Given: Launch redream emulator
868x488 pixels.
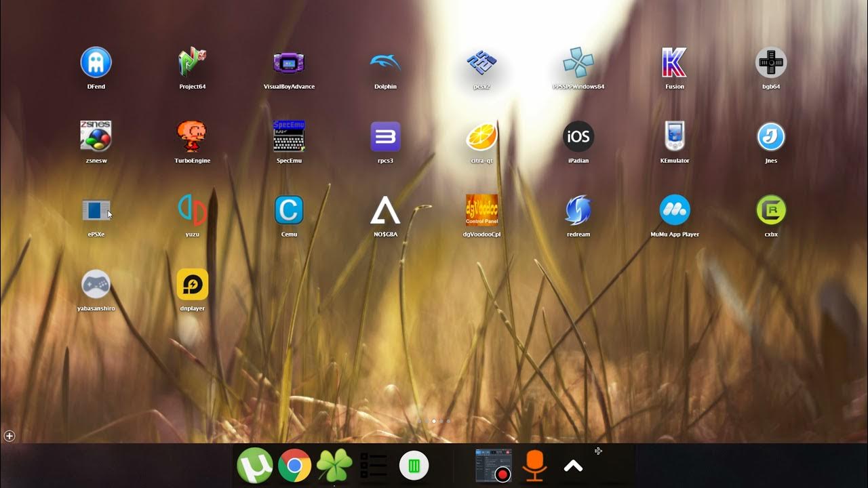Looking at the screenshot, I should click(578, 210).
